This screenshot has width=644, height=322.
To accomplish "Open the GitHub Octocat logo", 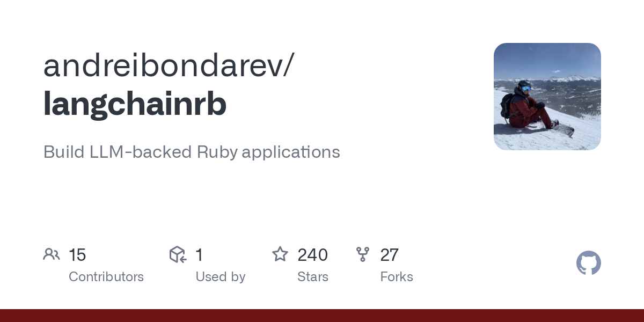I will [589, 263].
